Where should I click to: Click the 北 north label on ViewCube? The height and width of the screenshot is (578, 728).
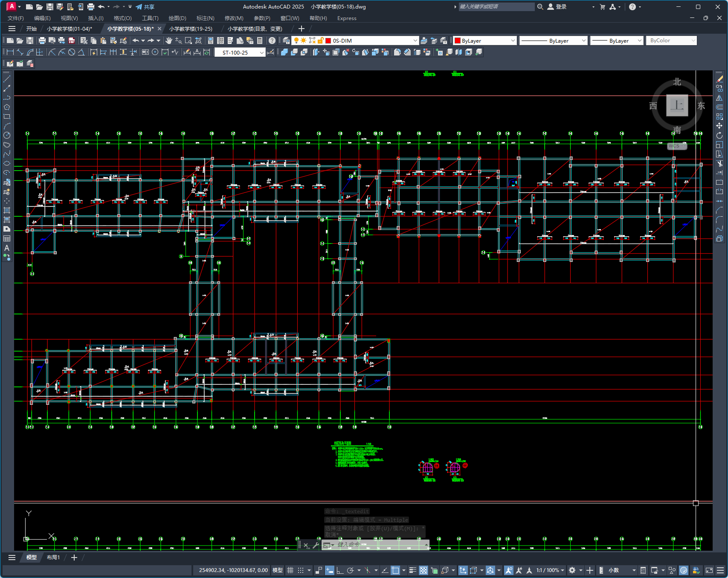pyautogui.click(x=677, y=82)
